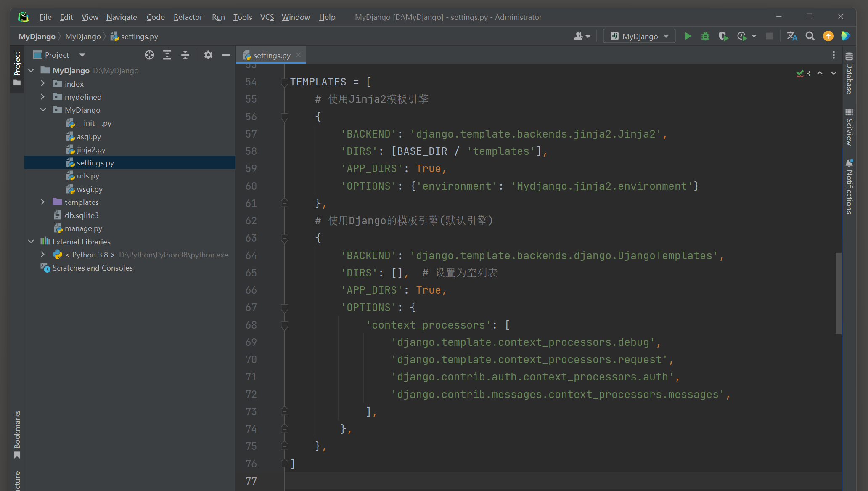Open the Tools menu
Image resolution: width=868 pixels, height=491 pixels.
point(243,17)
